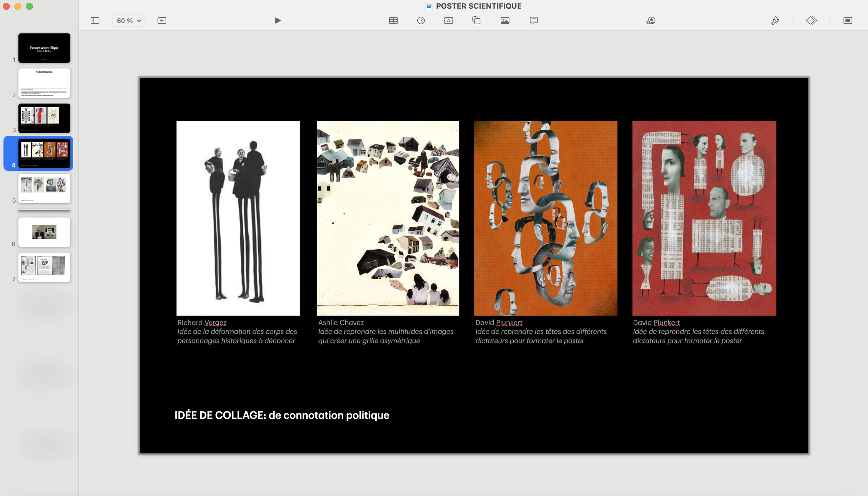
Task: Select slide 1 Poster scientifique thumbnail
Action: tap(44, 48)
